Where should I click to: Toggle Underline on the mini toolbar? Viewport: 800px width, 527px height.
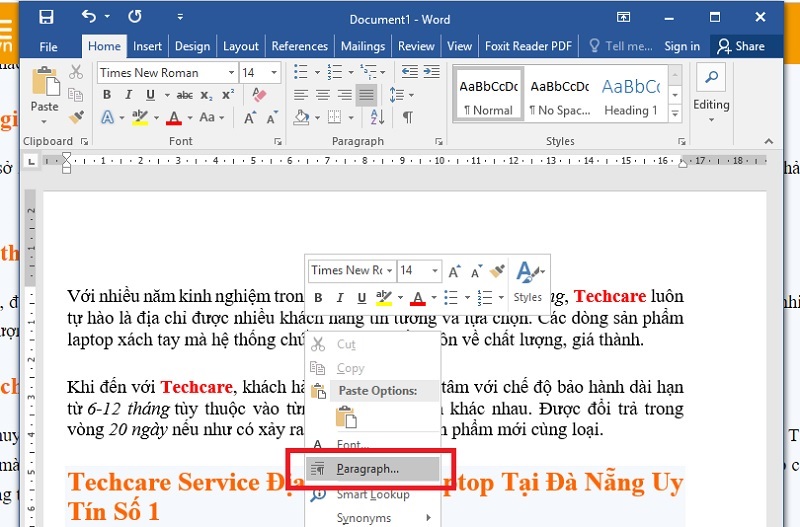pyautogui.click(x=362, y=298)
